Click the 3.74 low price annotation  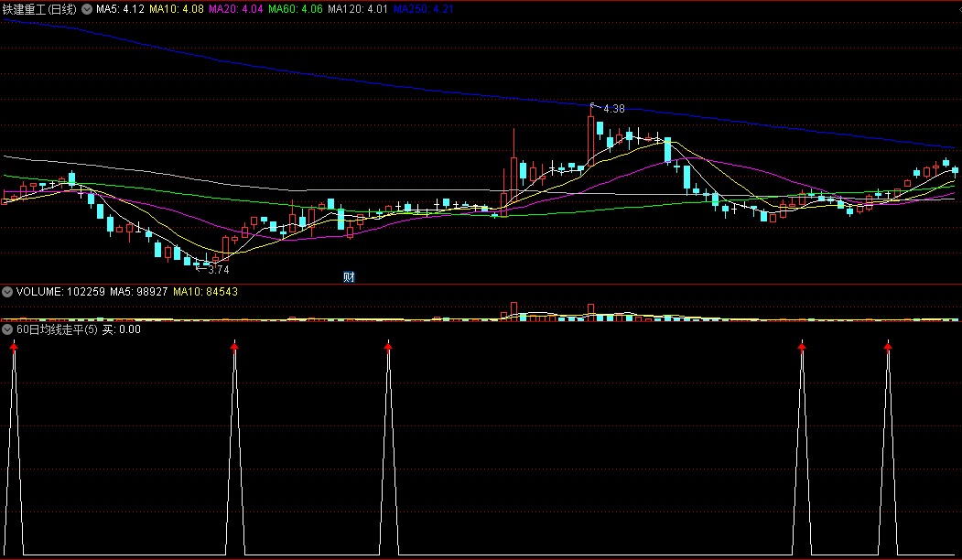(x=219, y=270)
